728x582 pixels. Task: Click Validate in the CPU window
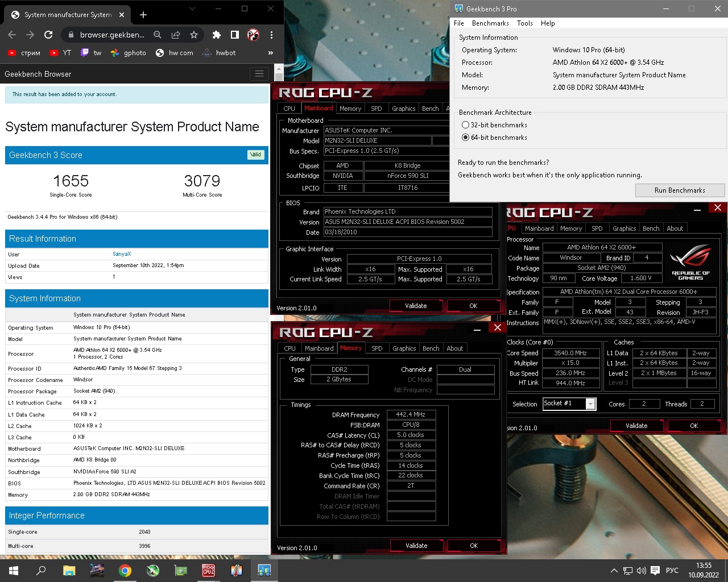[636, 426]
